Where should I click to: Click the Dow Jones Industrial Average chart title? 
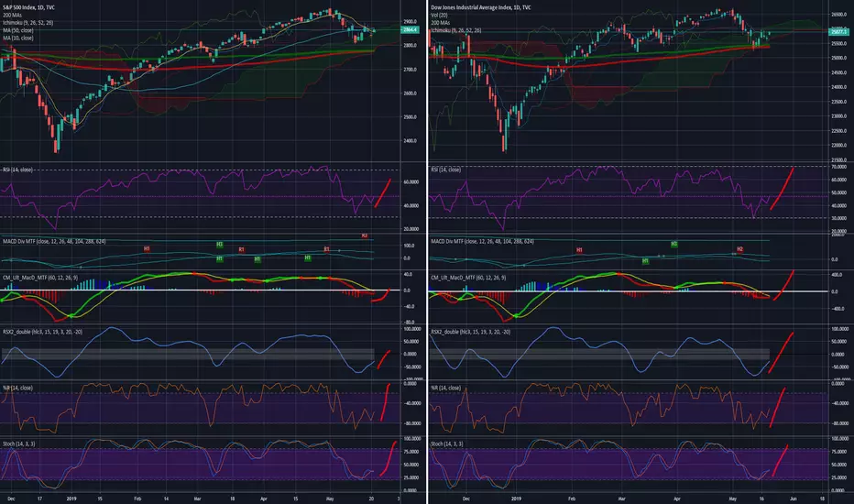click(x=480, y=7)
